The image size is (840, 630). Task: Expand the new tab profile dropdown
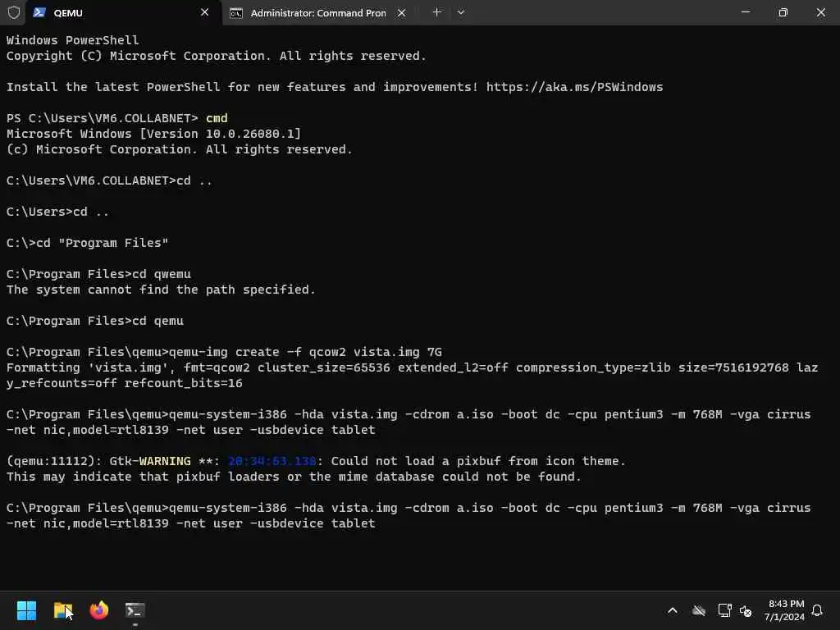point(461,12)
